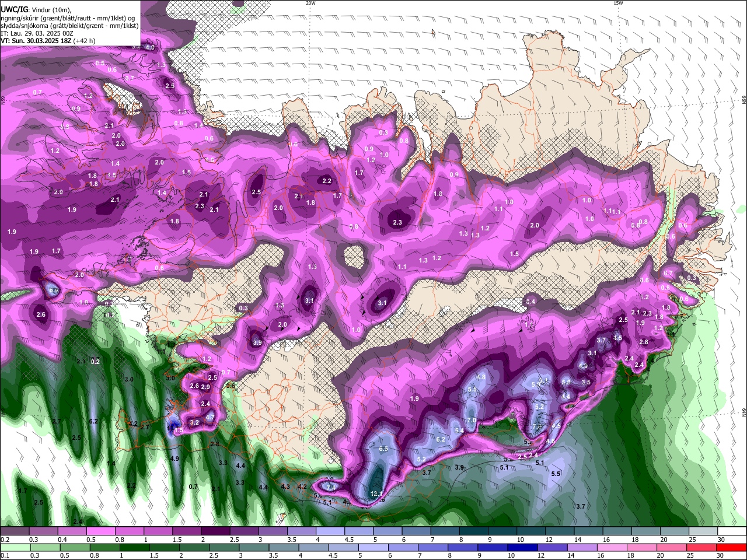The height and width of the screenshot is (560, 747).
Task: Pick the pale green swatch between lower-scale 0.1 and 0.3
Action: tap(15, 547)
